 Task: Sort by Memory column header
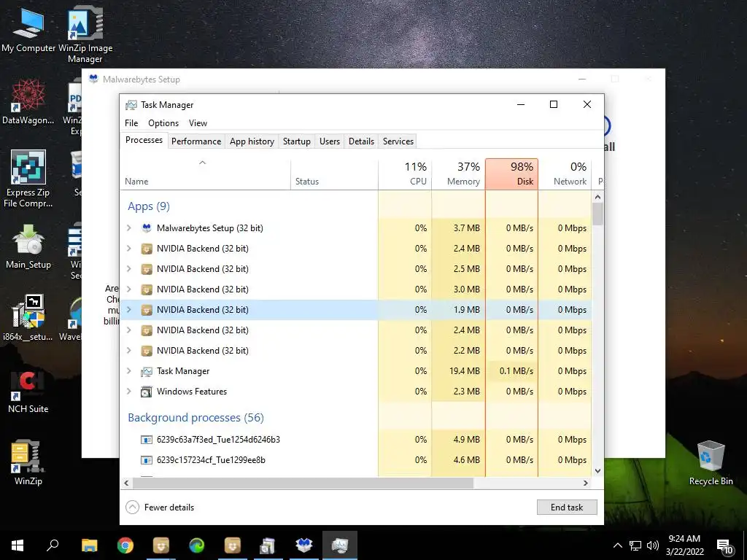click(x=458, y=174)
